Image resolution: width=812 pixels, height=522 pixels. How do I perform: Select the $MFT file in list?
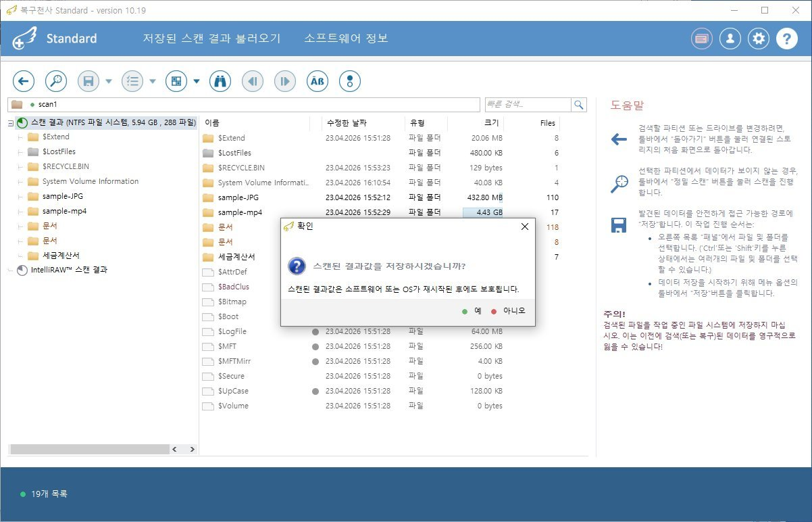(x=382, y=346)
